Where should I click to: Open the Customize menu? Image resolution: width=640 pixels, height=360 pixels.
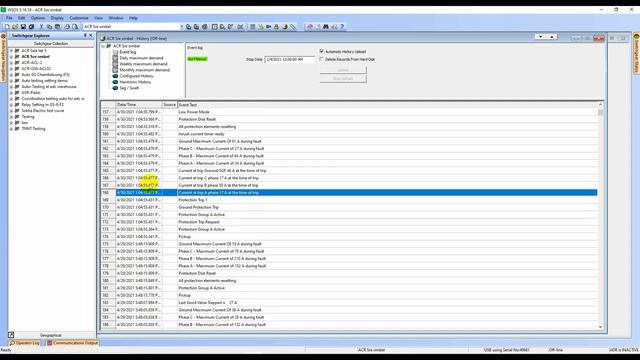79,18
